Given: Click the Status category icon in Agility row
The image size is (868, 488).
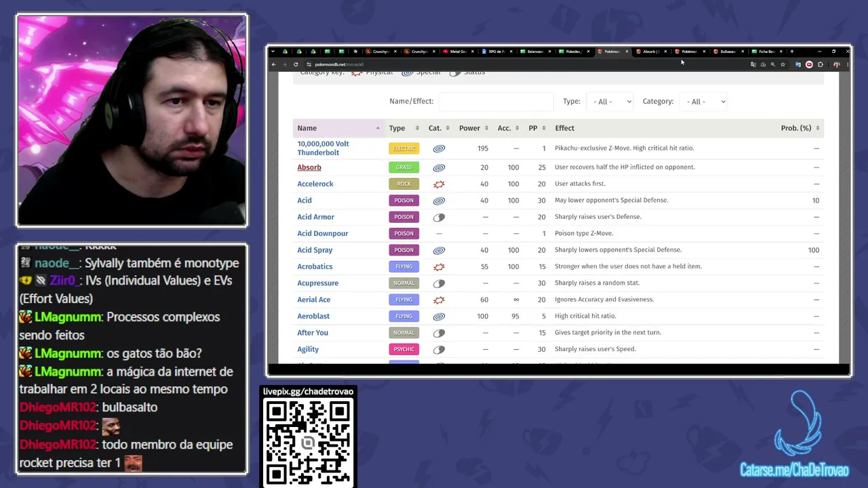Looking at the screenshot, I should point(439,349).
